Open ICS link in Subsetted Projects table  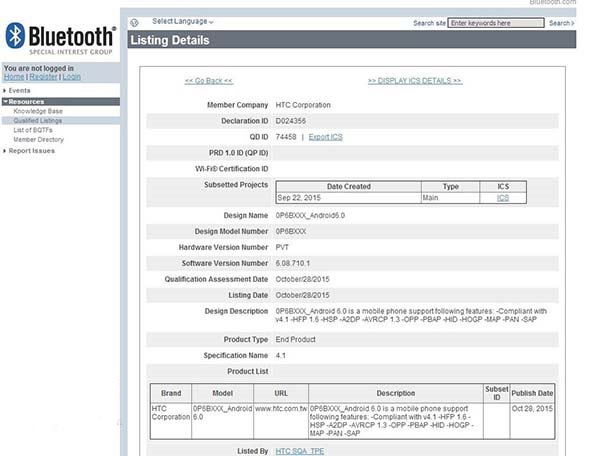[x=503, y=198]
